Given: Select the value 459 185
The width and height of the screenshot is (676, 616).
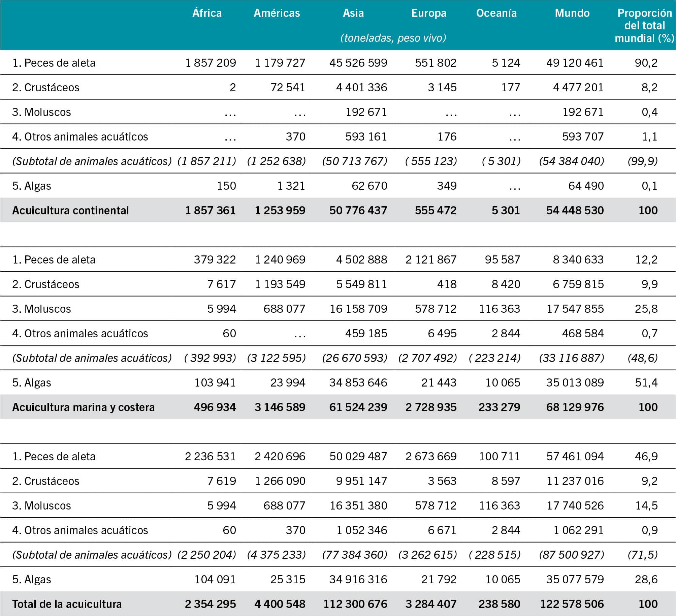Looking at the screenshot, I should coord(366,333).
